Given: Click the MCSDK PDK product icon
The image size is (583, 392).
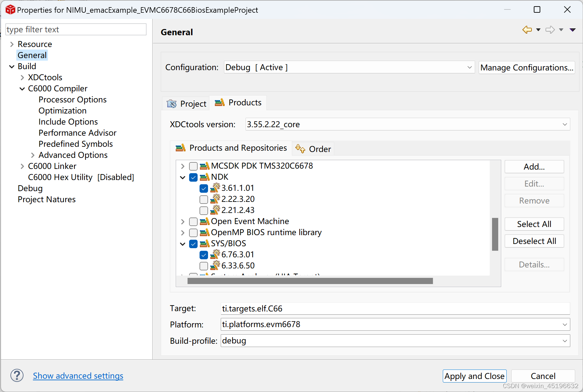Looking at the screenshot, I should (204, 166).
